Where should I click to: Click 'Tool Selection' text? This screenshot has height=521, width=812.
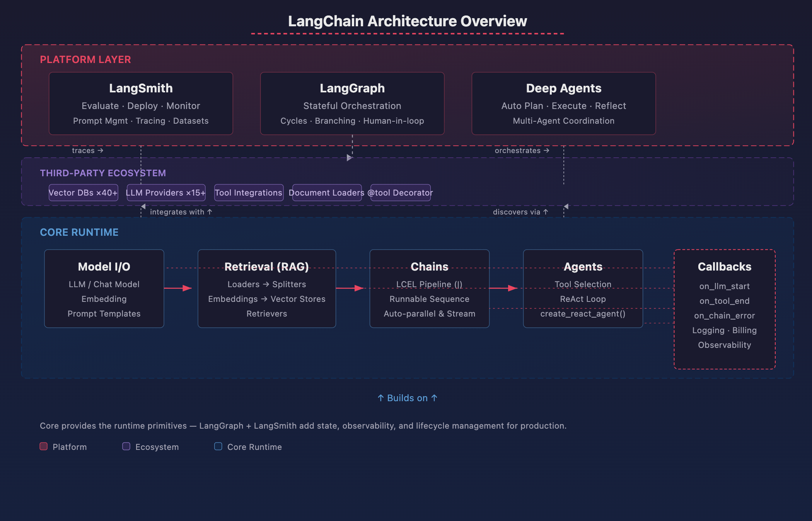(x=583, y=284)
